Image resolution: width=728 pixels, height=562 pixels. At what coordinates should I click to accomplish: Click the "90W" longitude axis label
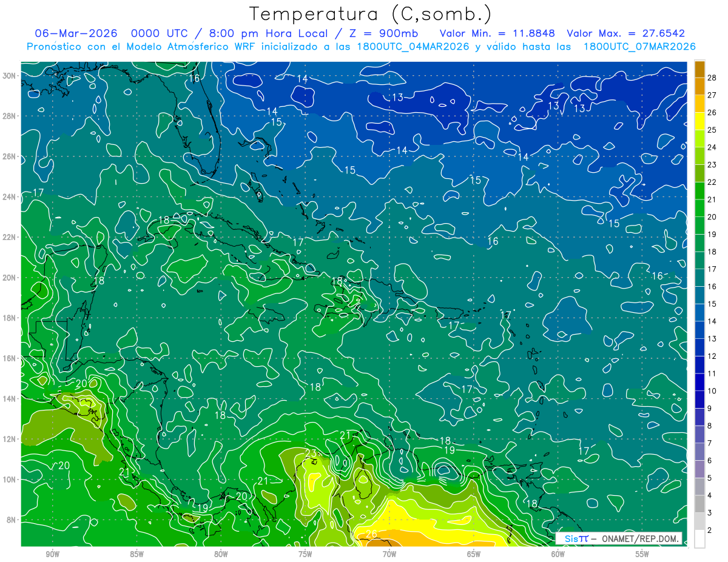(52, 554)
